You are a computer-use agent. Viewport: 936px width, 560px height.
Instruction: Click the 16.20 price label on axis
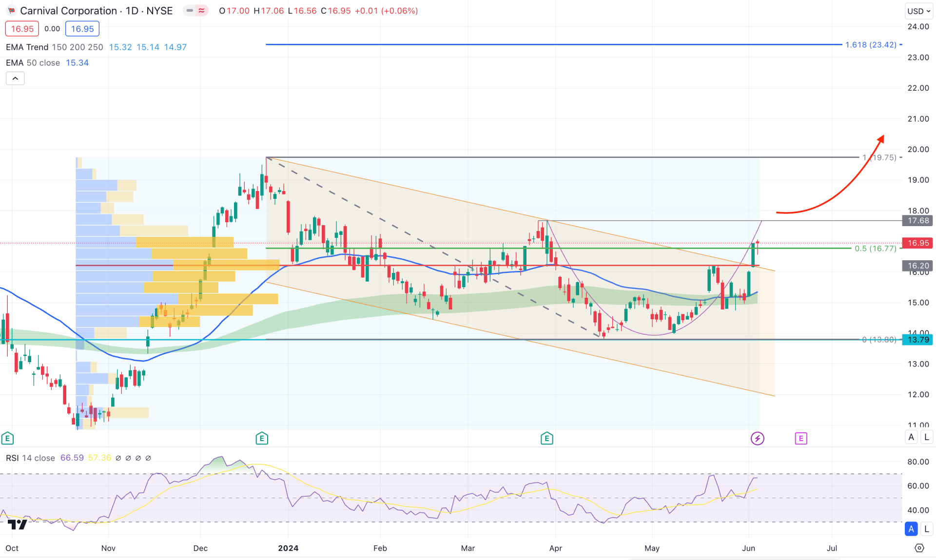click(918, 266)
